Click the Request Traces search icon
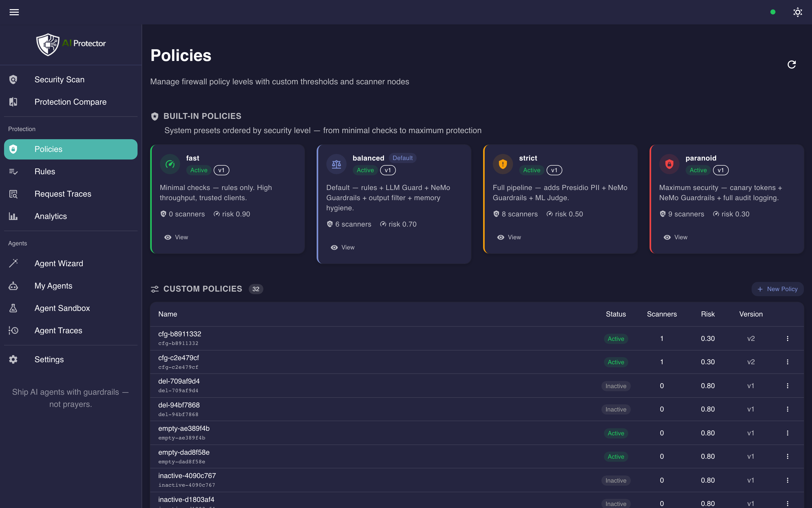812x508 pixels. coord(13,194)
